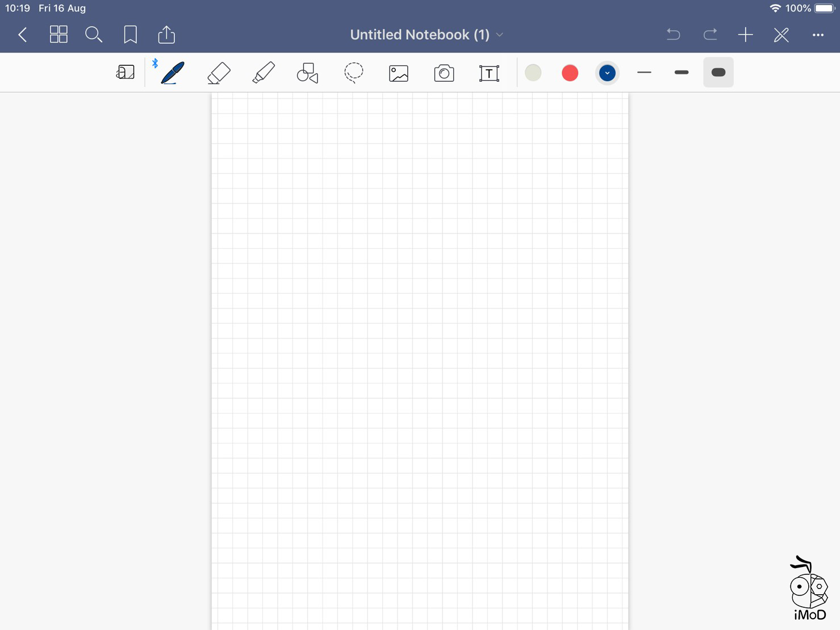Open the blue color options chevron
The height and width of the screenshot is (630, 840).
[x=607, y=72]
